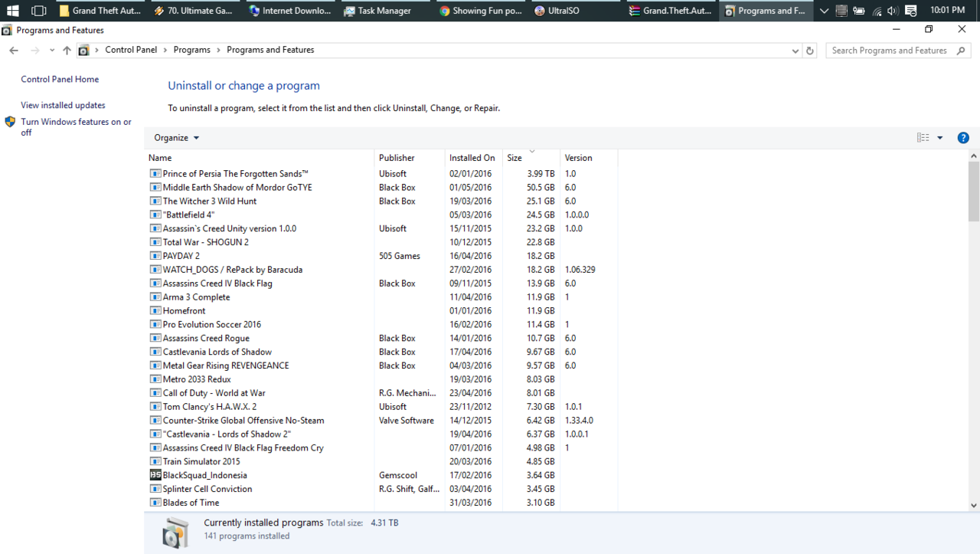980x554 pixels.
Task: Click the Up one level arrow
Action: (x=67, y=51)
